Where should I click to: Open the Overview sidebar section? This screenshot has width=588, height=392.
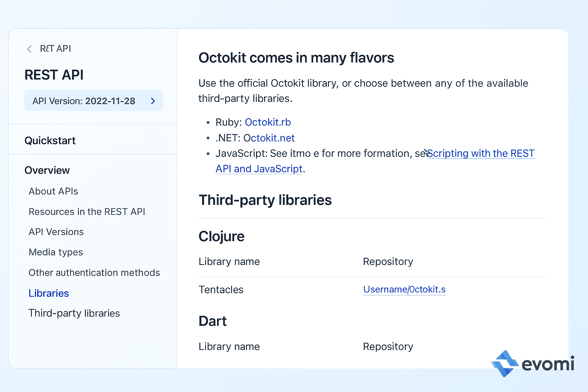(x=47, y=170)
